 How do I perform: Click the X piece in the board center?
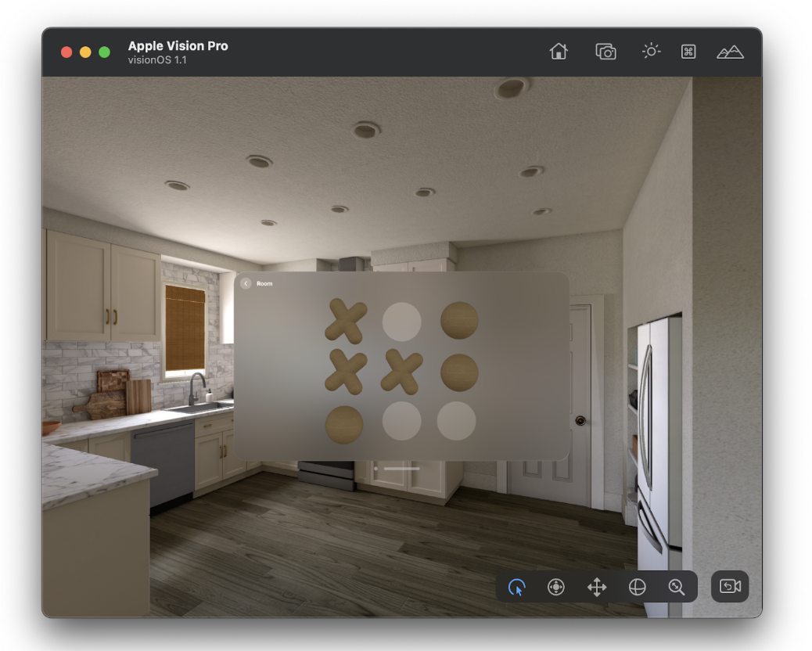point(401,371)
